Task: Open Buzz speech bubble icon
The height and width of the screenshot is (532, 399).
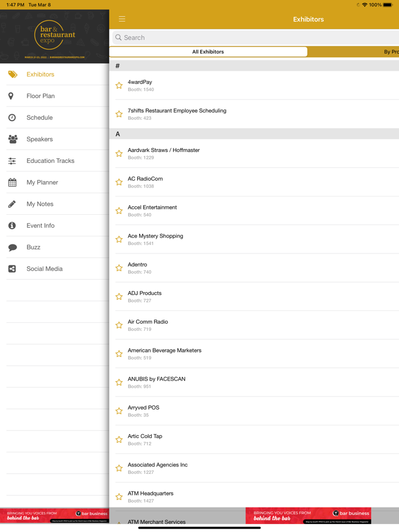Action: point(13,247)
